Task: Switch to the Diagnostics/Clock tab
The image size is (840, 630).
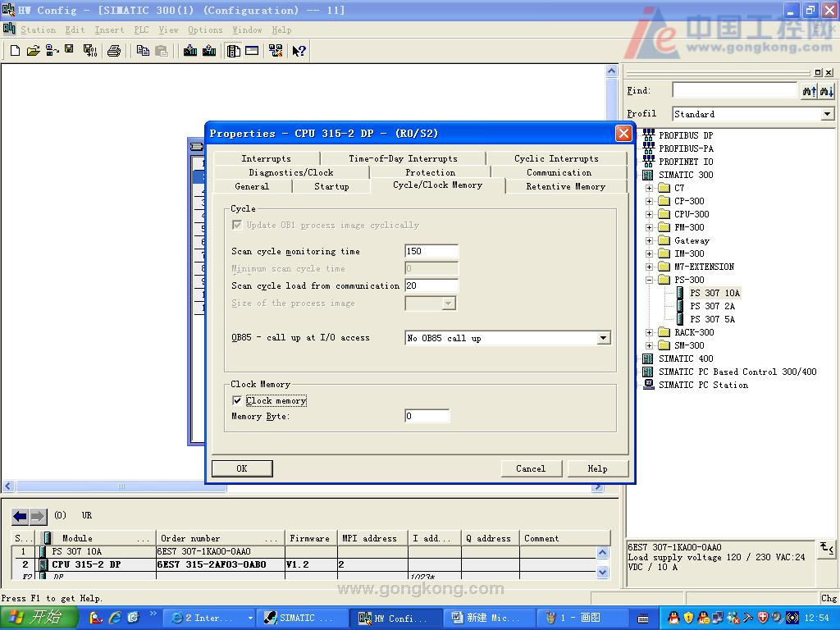Action: (291, 172)
